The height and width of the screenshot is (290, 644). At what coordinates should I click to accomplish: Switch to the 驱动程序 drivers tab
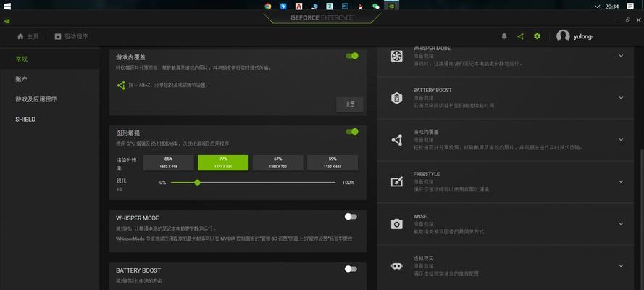coord(72,36)
